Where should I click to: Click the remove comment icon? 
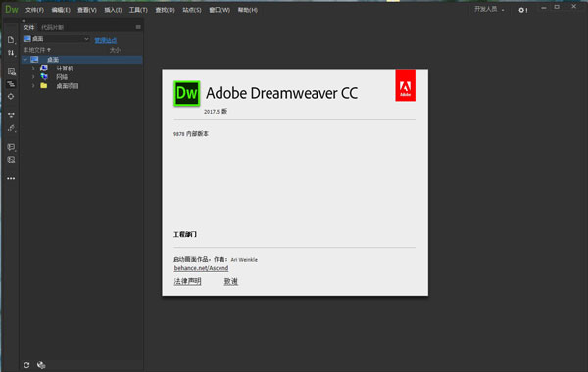11,160
